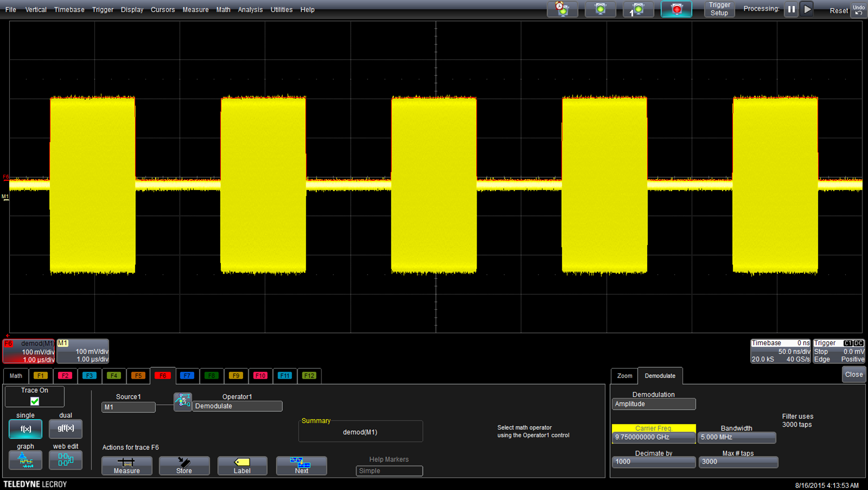
Task: Click the demod(M1) Summary text
Action: pyautogui.click(x=360, y=432)
